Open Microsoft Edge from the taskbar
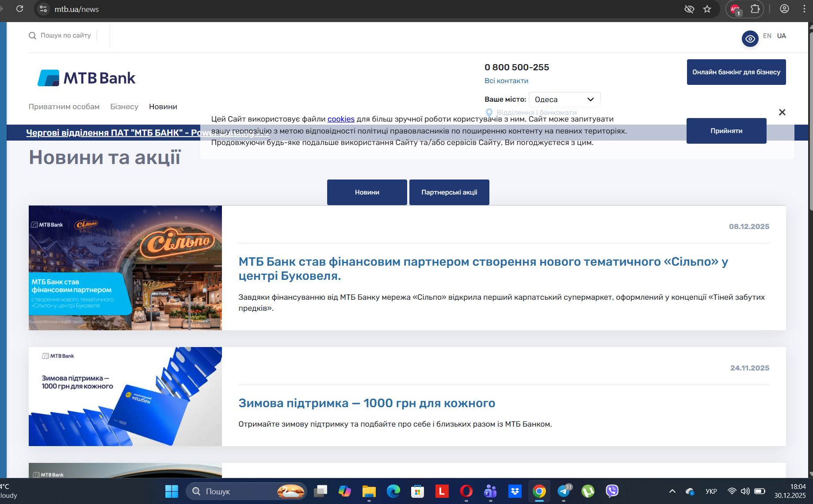 pyautogui.click(x=393, y=491)
